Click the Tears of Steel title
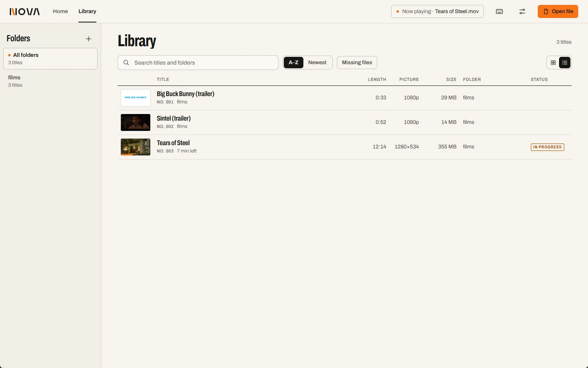Image resolution: width=588 pixels, height=368 pixels. [x=173, y=143]
